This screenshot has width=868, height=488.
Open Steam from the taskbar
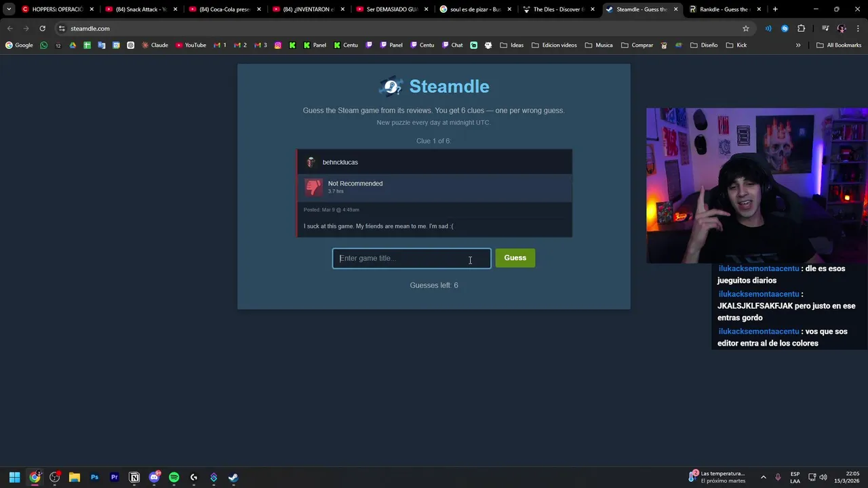point(233,477)
